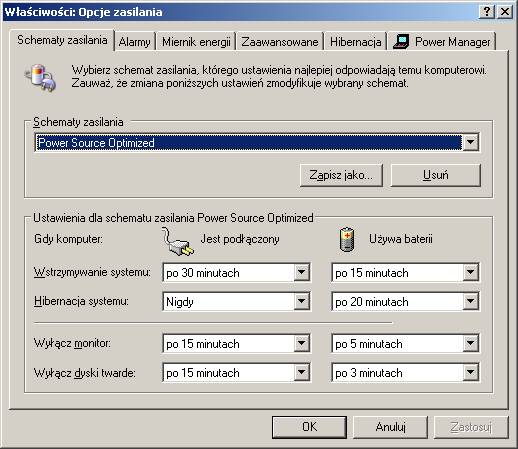Click the Usuń button
This screenshot has width=518, height=449.
coord(435,175)
